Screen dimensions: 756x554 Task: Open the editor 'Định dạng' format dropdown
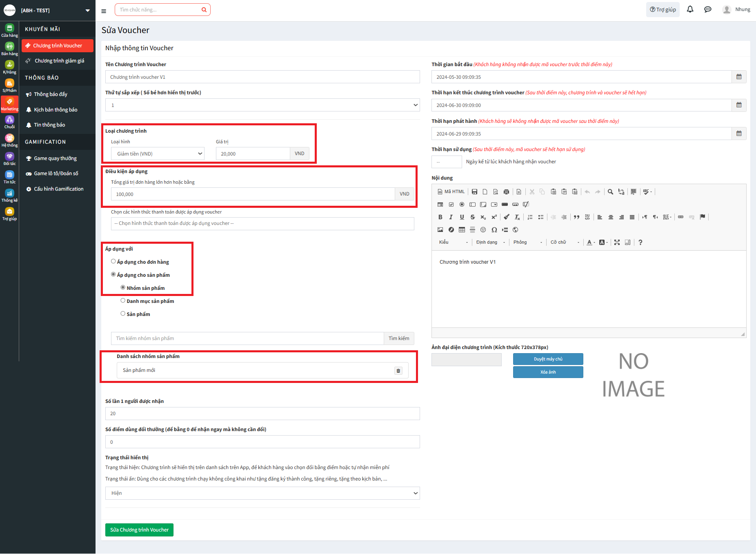click(491, 243)
